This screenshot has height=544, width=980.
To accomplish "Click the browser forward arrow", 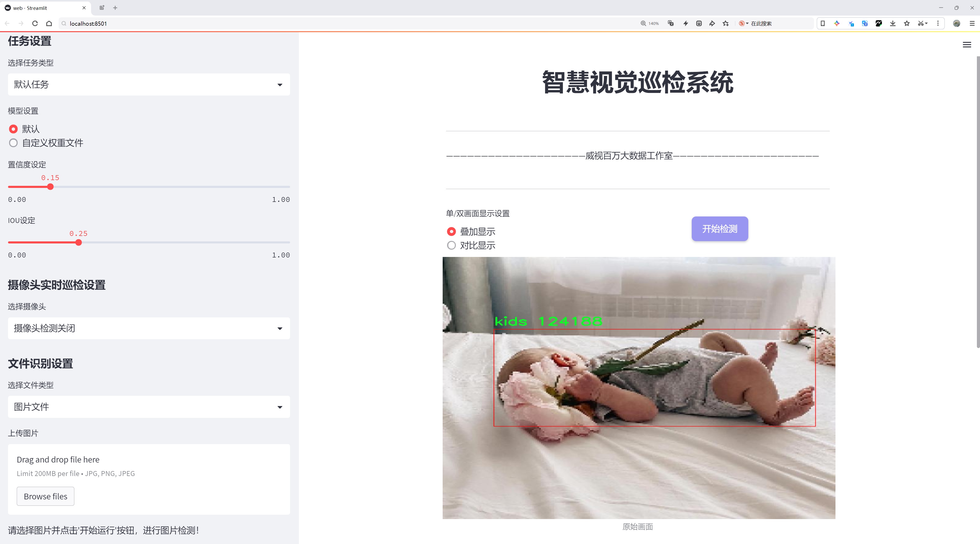I will pos(21,24).
